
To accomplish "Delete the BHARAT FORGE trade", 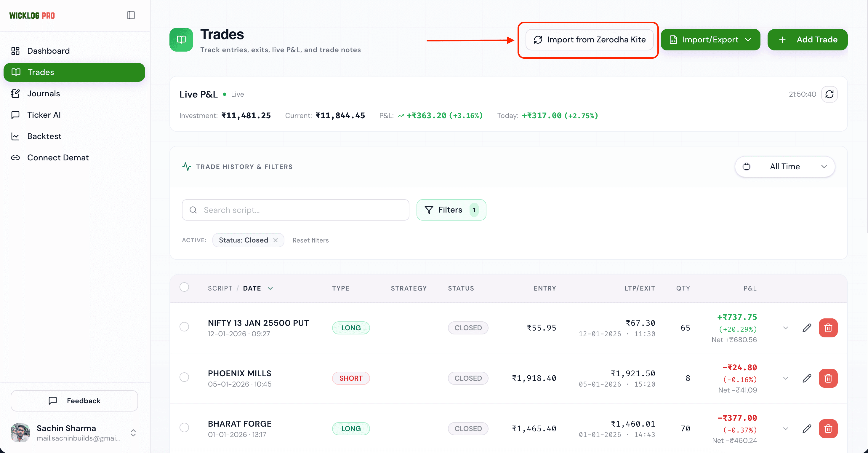I will click(x=828, y=428).
